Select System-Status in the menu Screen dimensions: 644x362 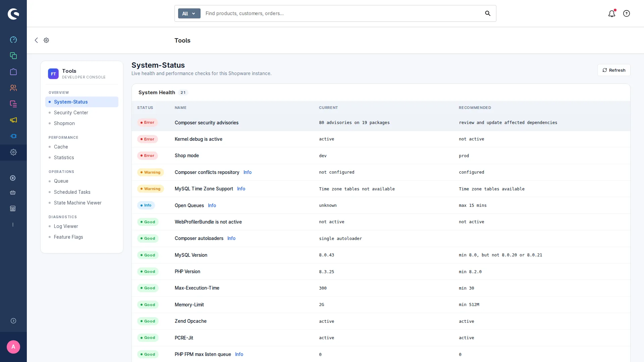[x=82, y=102]
